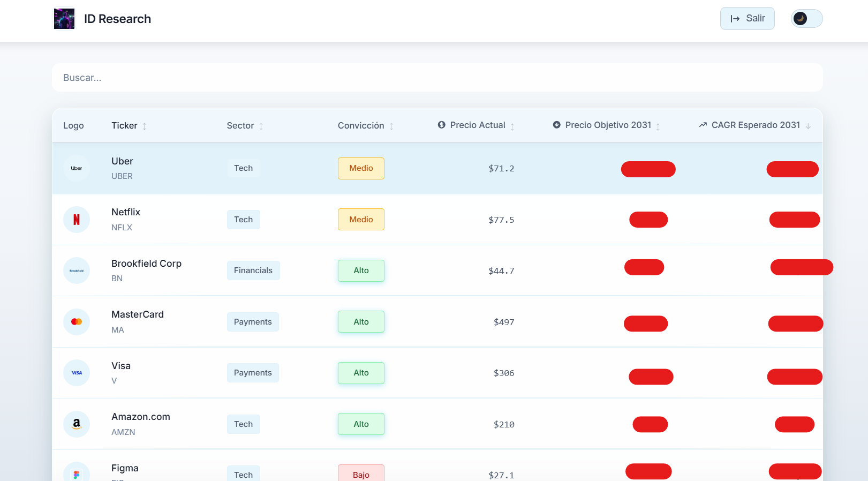Click the Bajo badge for Figma

pos(361,474)
